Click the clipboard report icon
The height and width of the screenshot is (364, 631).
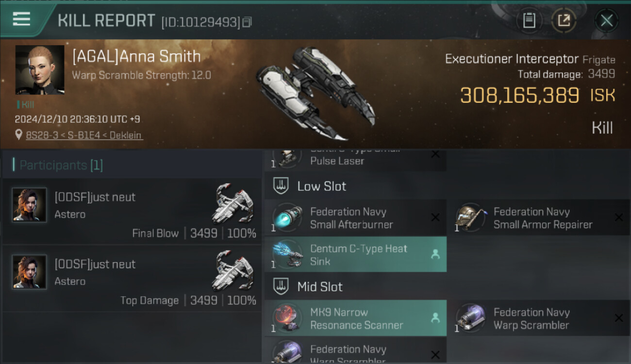529,20
